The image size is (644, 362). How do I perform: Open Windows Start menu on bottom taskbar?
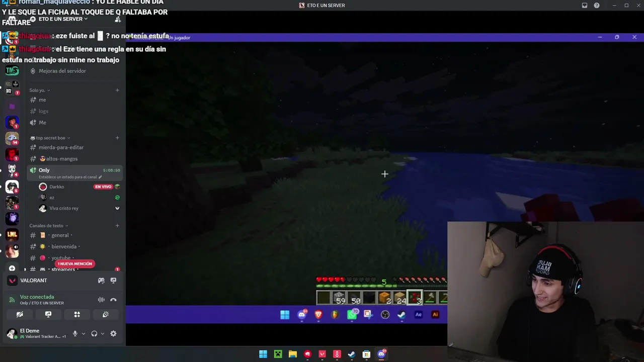tap(263, 354)
